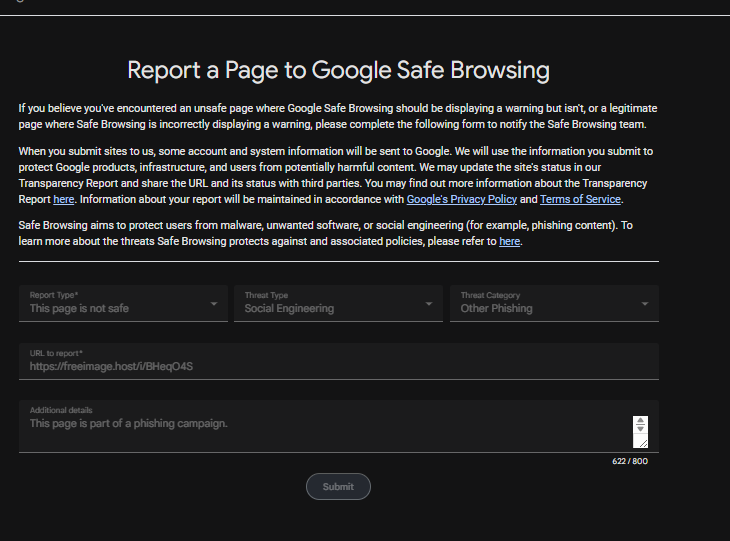
Task: Click the 622 / 800 character counter
Action: [x=630, y=461]
